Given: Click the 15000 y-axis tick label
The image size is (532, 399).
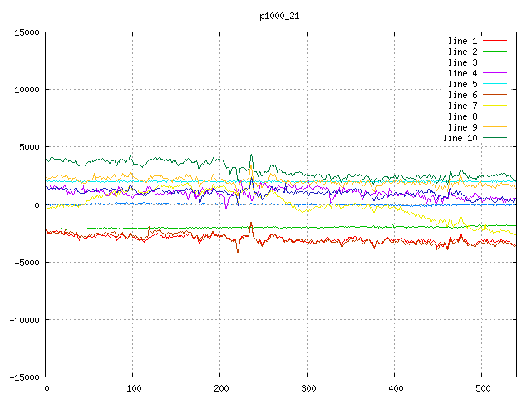Looking at the screenshot, I should (25, 32).
